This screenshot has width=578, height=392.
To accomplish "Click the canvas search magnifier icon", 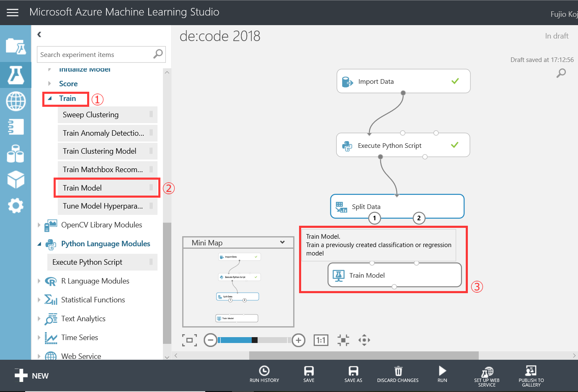I will point(561,73).
